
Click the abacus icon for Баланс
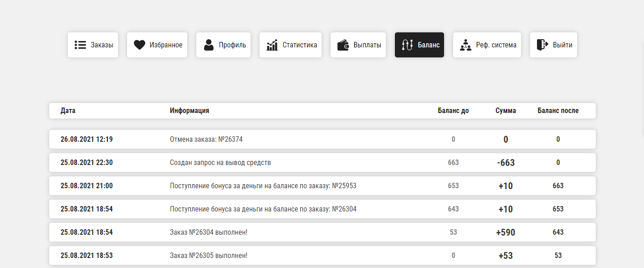point(407,45)
